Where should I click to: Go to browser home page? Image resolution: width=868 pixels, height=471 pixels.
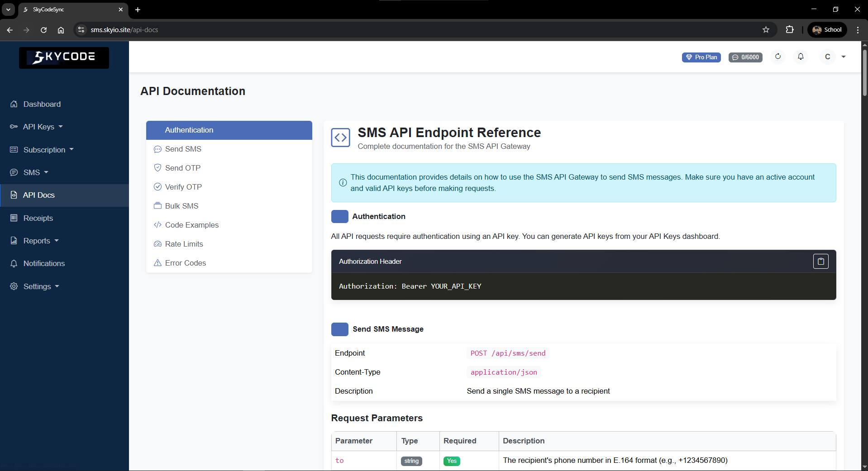(61, 30)
